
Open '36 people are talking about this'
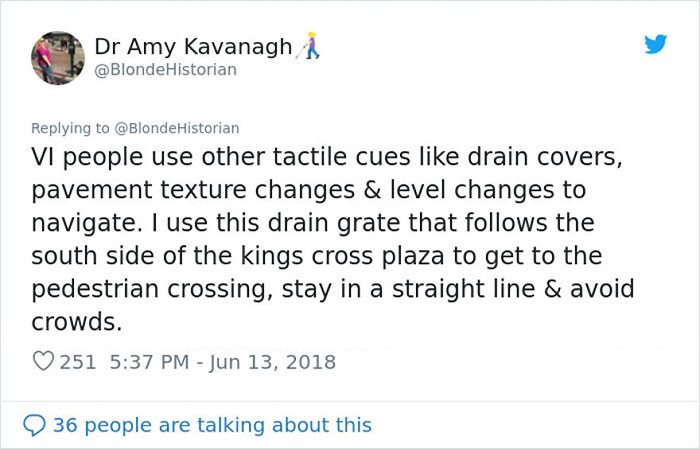tap(212, 425)
